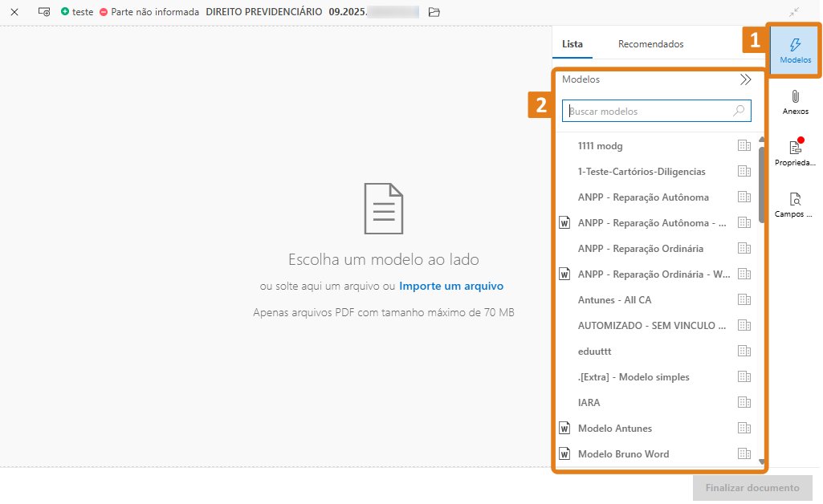Collapse the Modelos panel using the chevron
Image resolution: width=823 pixels, height=504 pixels.
(x=745, y=79)
